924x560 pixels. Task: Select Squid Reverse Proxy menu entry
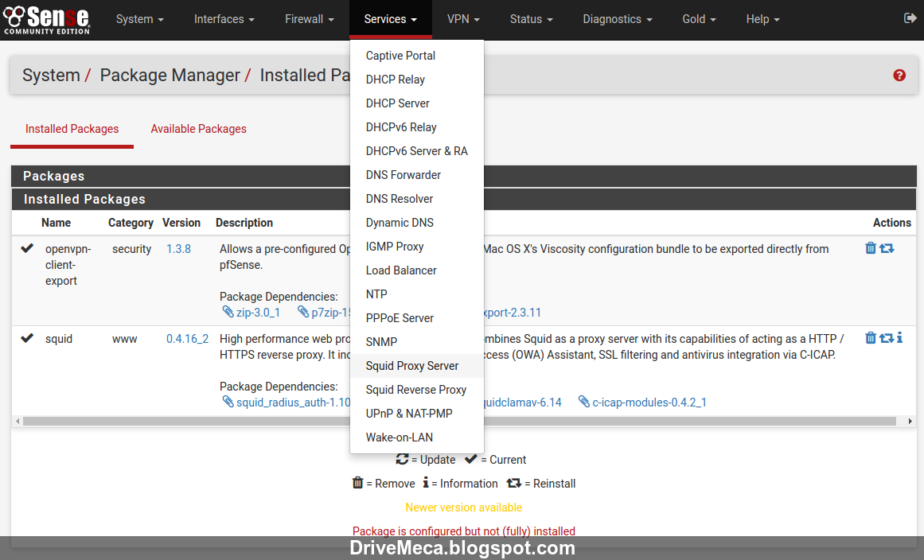(416, 389)
